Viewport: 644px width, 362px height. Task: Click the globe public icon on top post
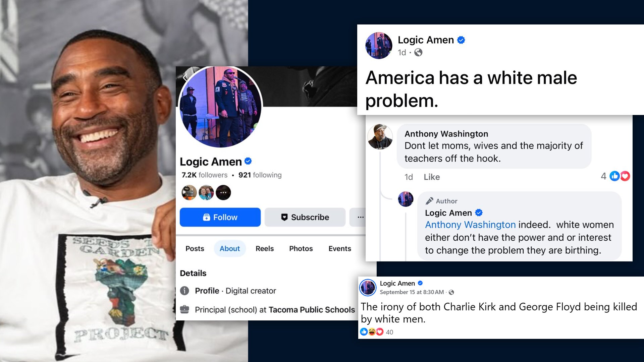click(418, 52)
